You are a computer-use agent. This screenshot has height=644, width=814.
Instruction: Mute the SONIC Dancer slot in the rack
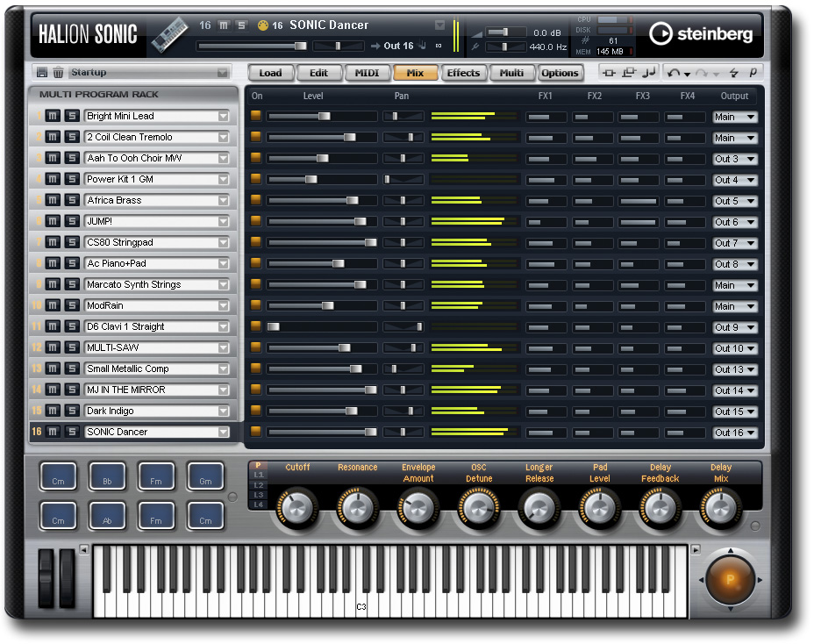[53, 432]
